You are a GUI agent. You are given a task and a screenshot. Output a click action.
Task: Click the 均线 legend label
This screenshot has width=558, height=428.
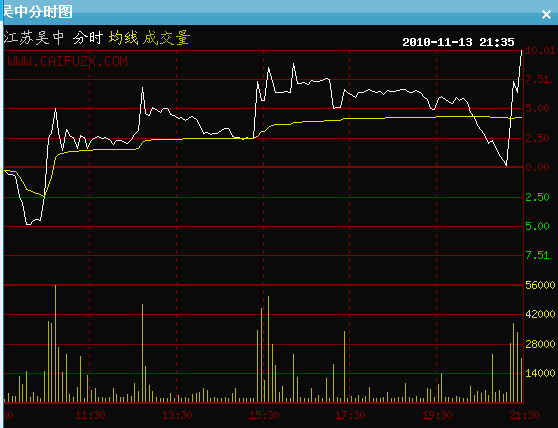(123, 38)
